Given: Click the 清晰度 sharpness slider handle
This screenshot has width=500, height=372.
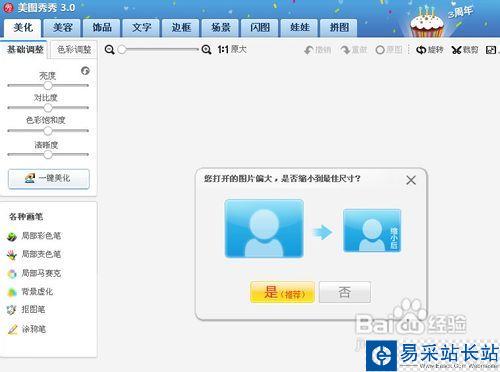Looking at the screenshot, I should [48, 154].
